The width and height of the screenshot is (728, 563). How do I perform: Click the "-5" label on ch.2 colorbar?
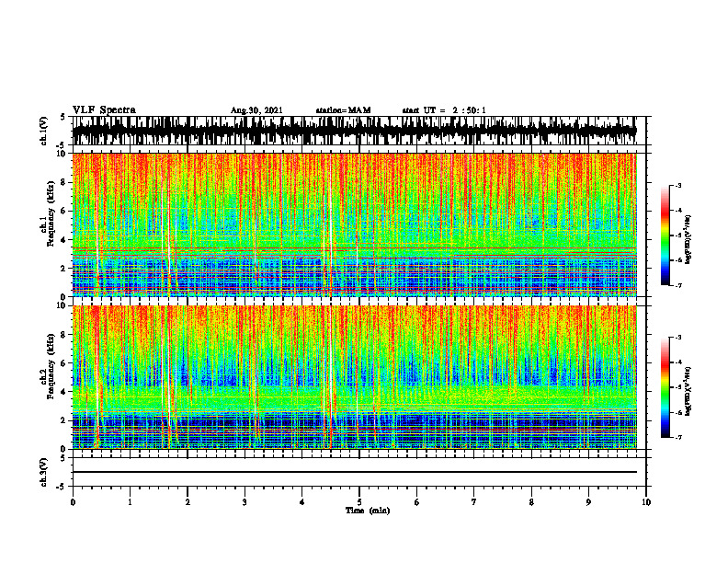(678, 387)
